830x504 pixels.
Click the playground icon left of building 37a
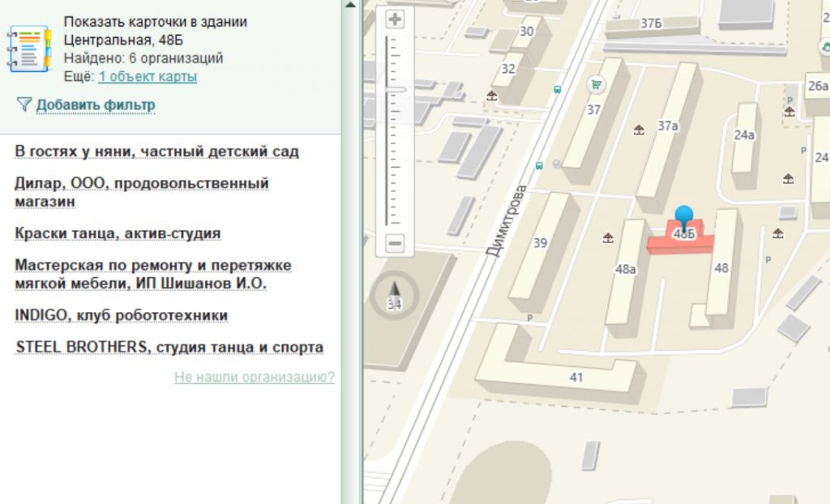pos(639,129)
